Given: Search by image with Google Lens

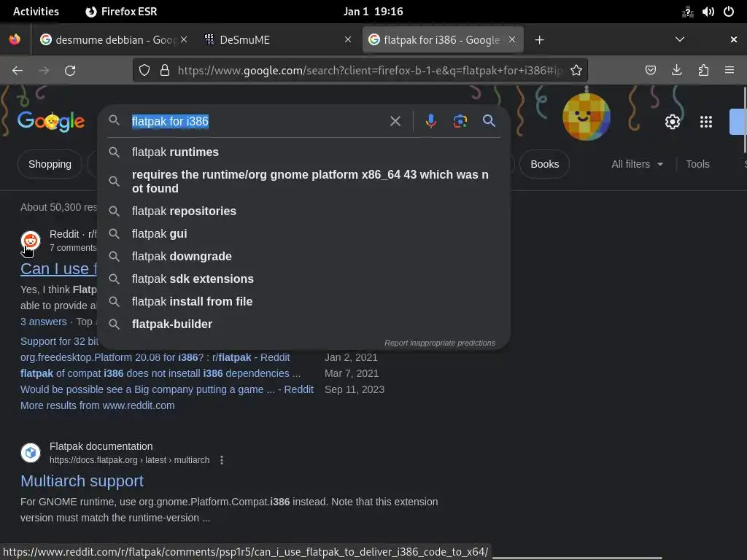Looking at the screenshot, I should pyautogui.click(x=460, y=121).
